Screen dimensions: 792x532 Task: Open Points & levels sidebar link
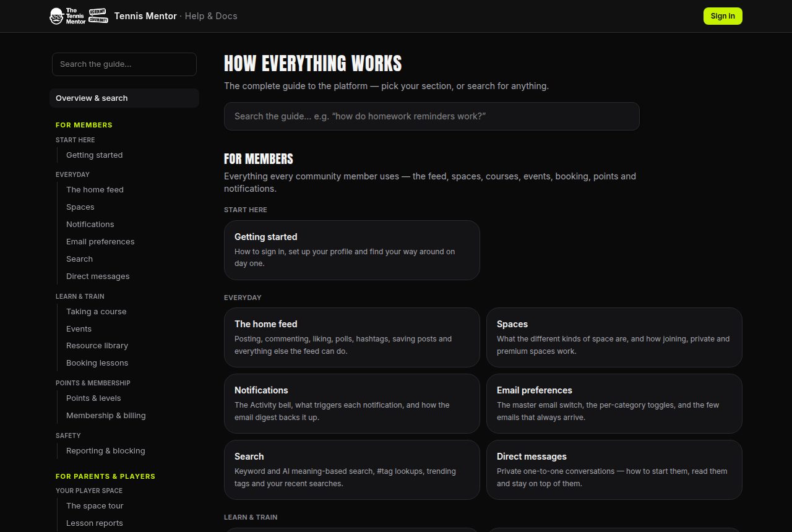pyautogui.click(x=93, y=398)
